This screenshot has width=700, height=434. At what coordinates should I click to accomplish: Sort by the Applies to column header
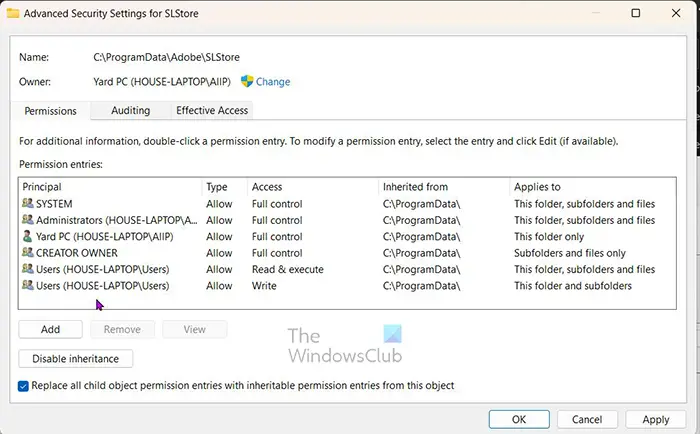(592, 187)
